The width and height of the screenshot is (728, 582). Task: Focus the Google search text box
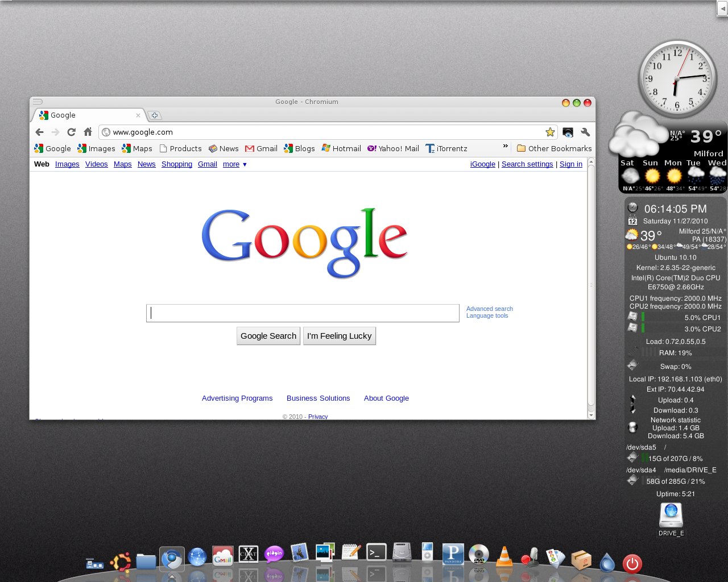[x=303, y=313]
